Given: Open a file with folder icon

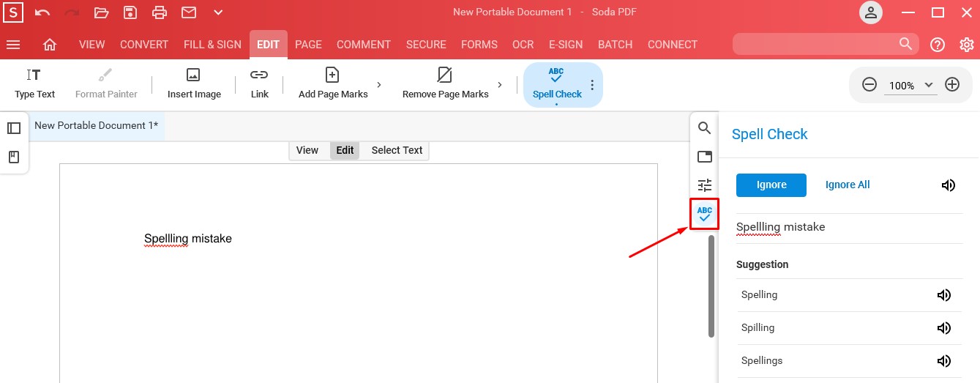Looking at the screenshot, I should coord(101,12).
